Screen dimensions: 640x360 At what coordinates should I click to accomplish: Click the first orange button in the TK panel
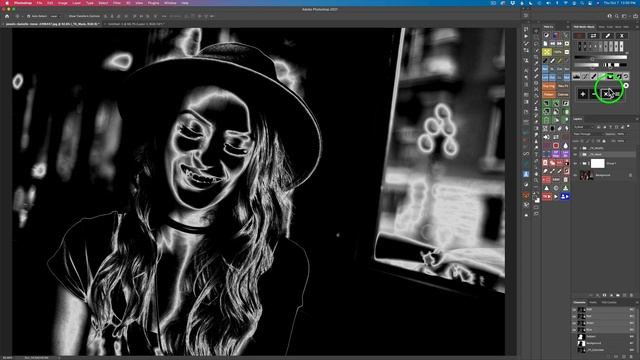[549, 86]
